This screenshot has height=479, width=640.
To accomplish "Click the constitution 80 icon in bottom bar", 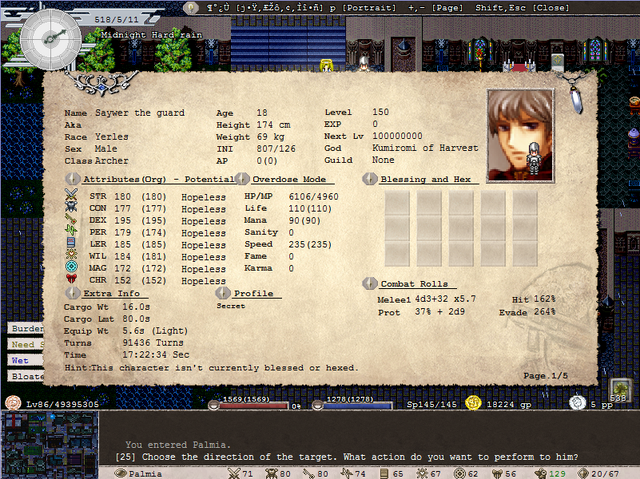I will [x=271, y=473].
